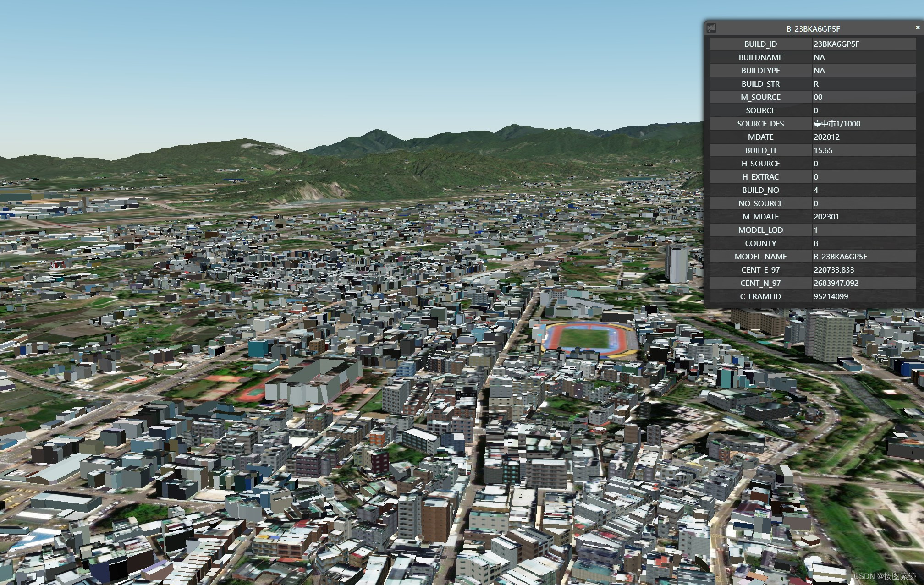The height and width of the screenshot is (585, 924).
Task: Pick the tall white tower near info box
Action: (676, 263)
